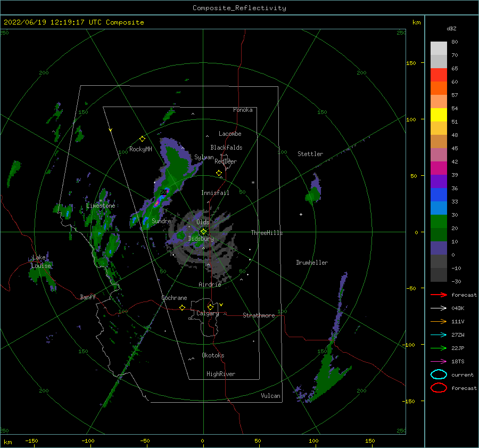Click the dBZ legend heading
This screenshot has width=479, height=448.
coord(451,28)
